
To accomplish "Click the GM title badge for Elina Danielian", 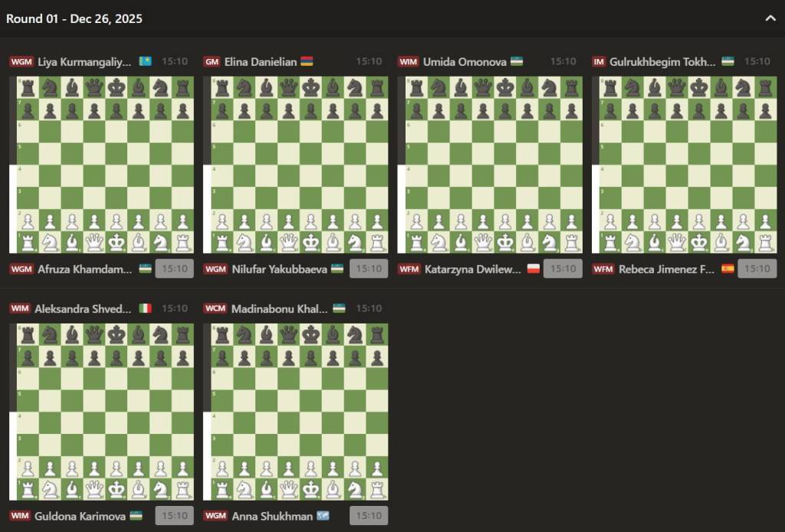I will tap(212, 61).
